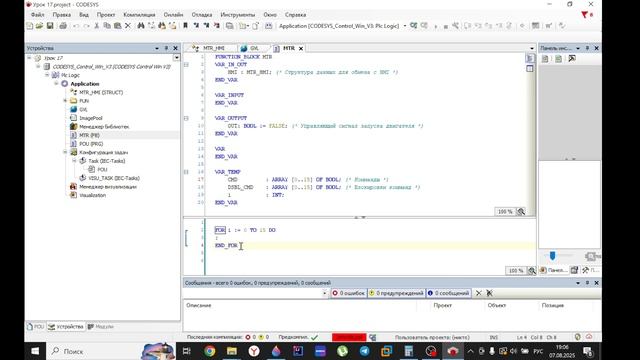Open Find with the binoculars icon
The image size is (640, 360).
[141, 26]
